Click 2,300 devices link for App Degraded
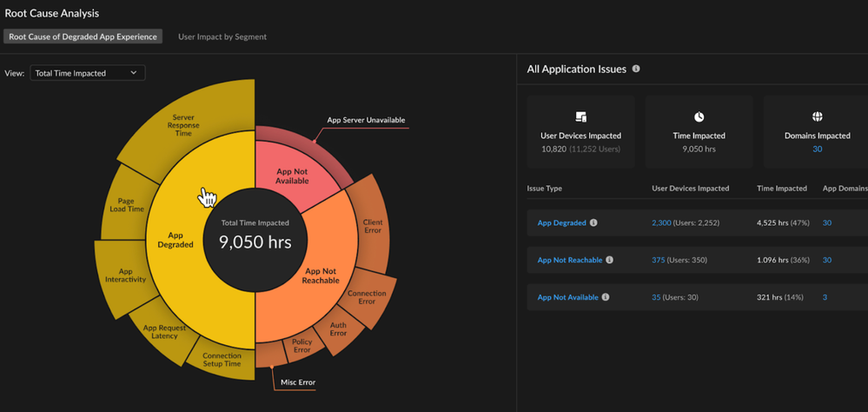This screenshot has height=412, width=868. [x=661, y=223]
